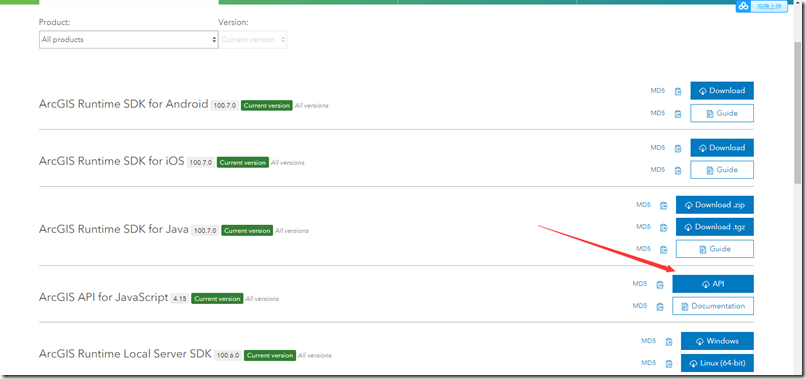The image size is (806, 379).
Task: Click MD5 link next to Linux (64-bit) button
Action: click(649, 363)
